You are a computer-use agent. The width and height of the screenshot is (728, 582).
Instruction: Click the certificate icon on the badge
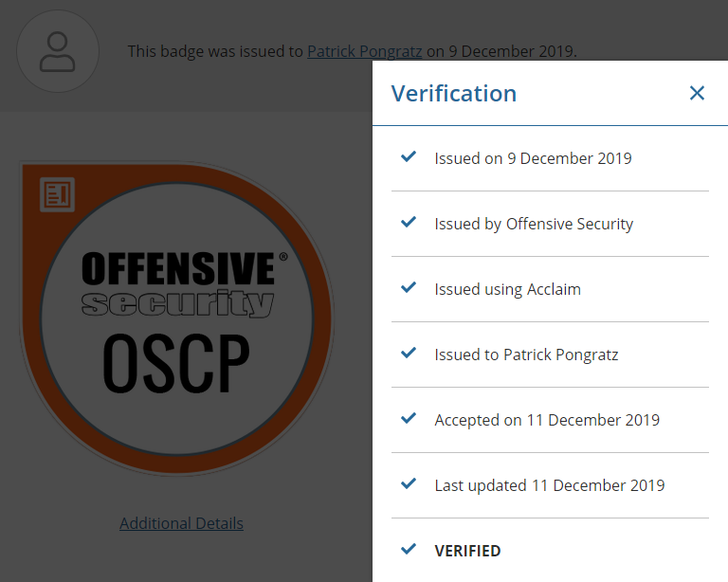tap(57, 194)
